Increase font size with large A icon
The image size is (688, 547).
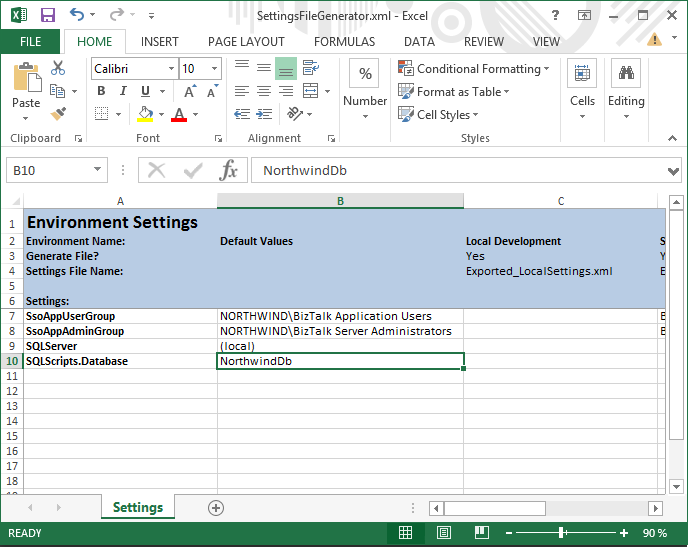point(190,91)
